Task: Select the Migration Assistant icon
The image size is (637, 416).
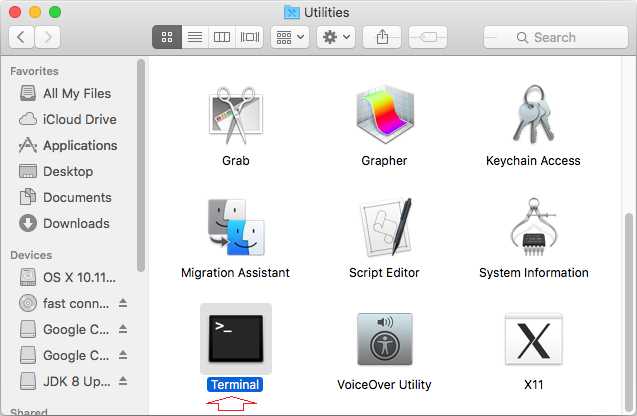Action: pyautogui.click(x=236, y=227)
